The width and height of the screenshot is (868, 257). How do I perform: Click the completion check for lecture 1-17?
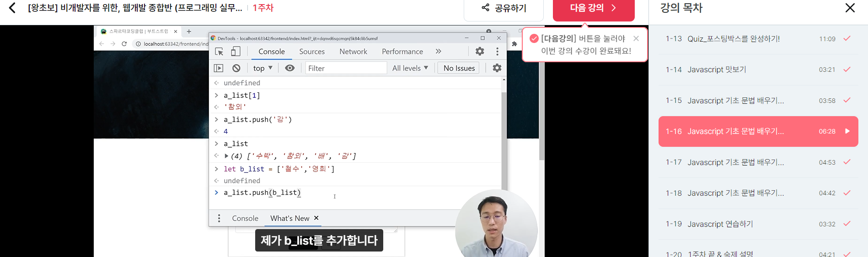[x=847, y=162]
